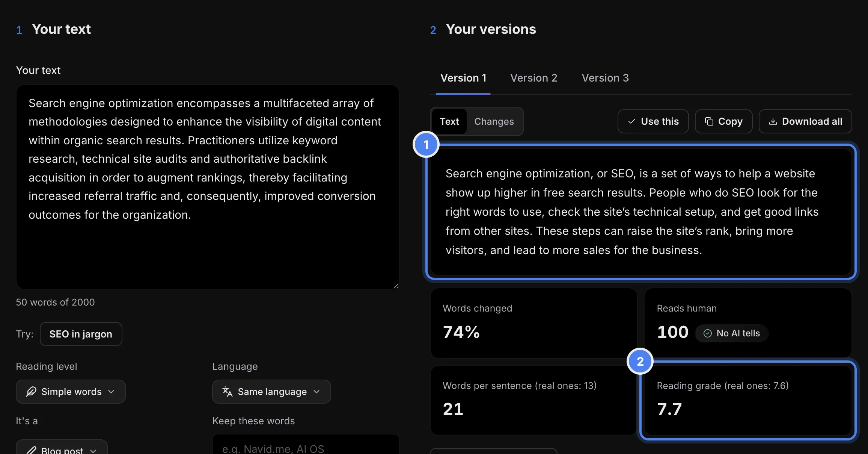Click the feather icon in Simple words dropdown
Viewport: 868px width, 454px height.
[x=31, y=392]
